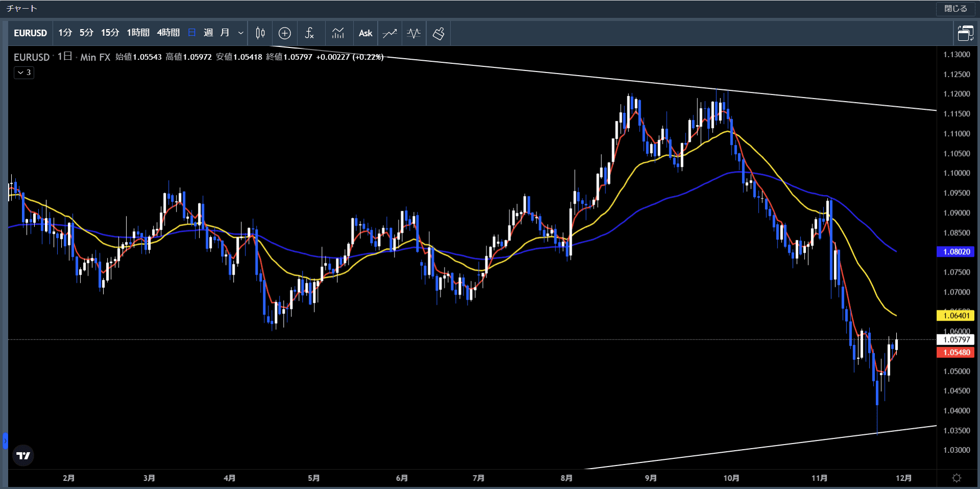Click the 閉じる close button
Viewport: 980px width, 489px height.
click(x=955, y=9)
